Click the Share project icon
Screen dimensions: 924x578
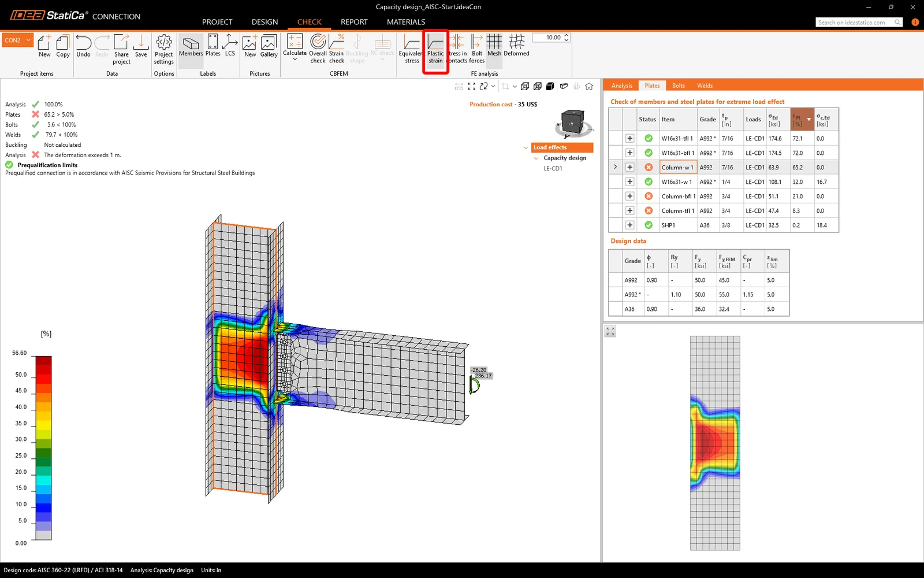click(121, 49)
